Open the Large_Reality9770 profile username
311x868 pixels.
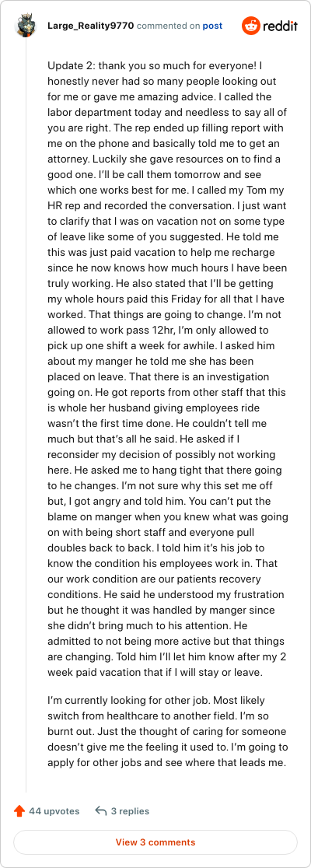91,26
